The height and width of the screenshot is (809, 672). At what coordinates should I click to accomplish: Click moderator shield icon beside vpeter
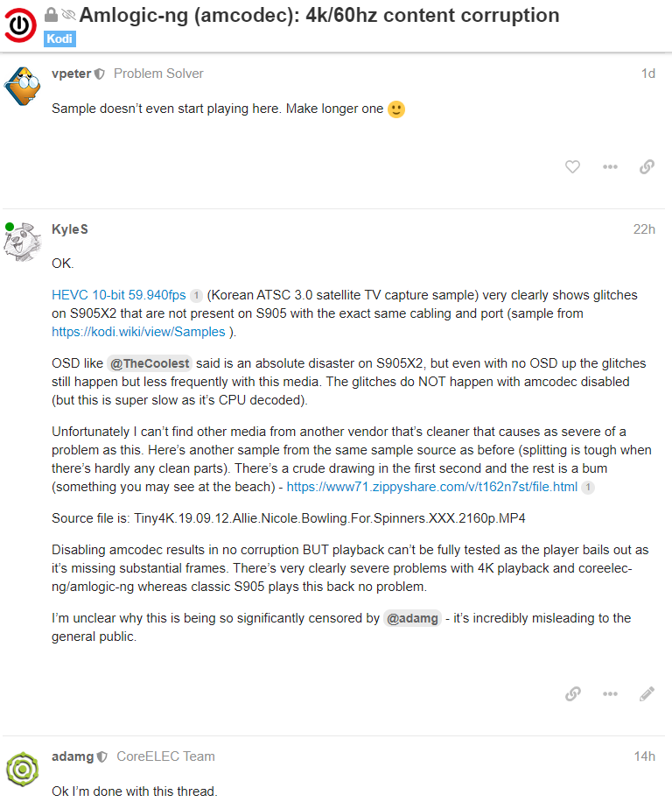[x=100, y=74]
